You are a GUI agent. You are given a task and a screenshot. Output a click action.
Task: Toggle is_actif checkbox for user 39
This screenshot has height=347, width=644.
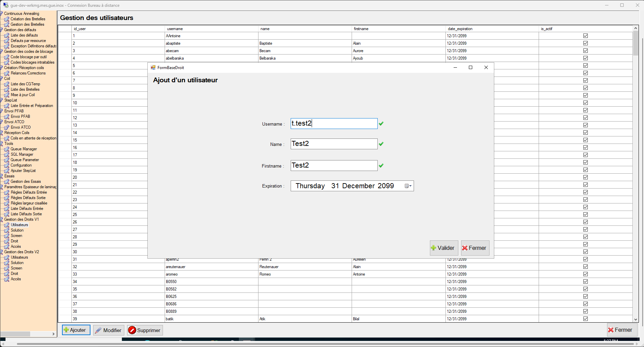(585, 319)
